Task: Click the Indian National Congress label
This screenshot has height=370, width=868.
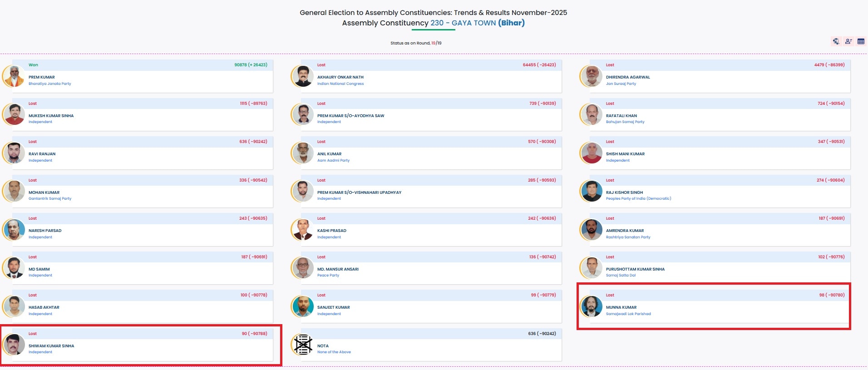Action: pyautogui.click(x=340, y=84)
